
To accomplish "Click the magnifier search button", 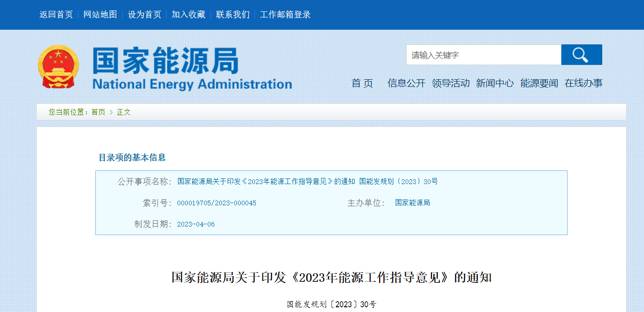I will (x=581, y=55).
